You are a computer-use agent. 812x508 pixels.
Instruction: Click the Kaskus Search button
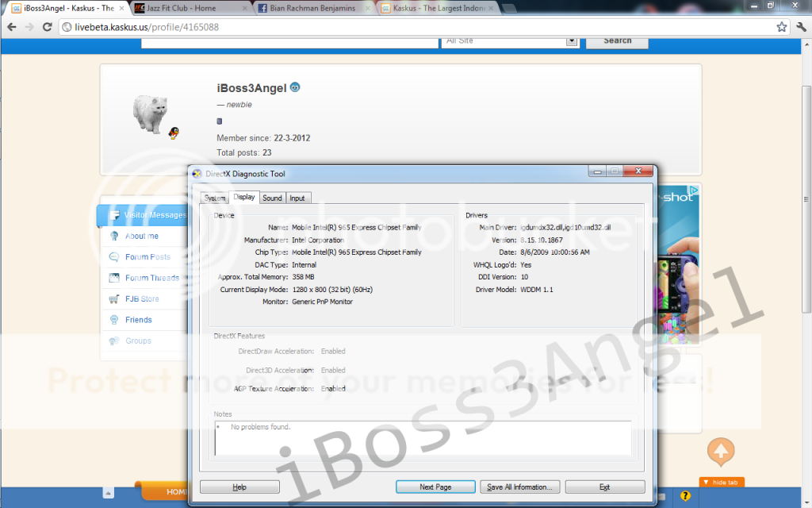pos(617,41)
